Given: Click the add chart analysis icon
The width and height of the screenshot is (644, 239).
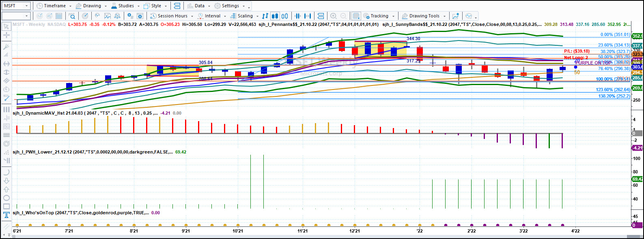Looking at the screenshot, I should pyautogui.click(x=455, y=16).
